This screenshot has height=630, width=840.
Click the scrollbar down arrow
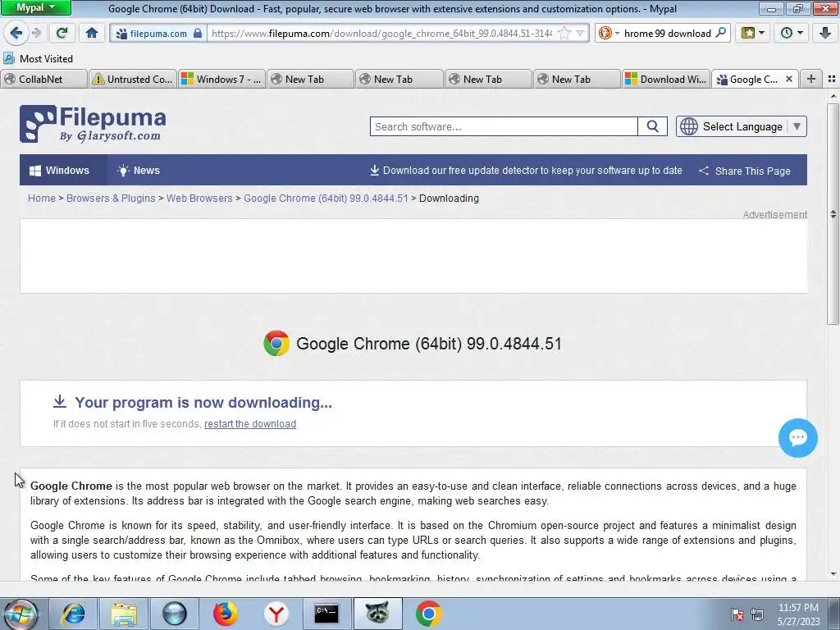pyautogui.click(x=833, y=574)
